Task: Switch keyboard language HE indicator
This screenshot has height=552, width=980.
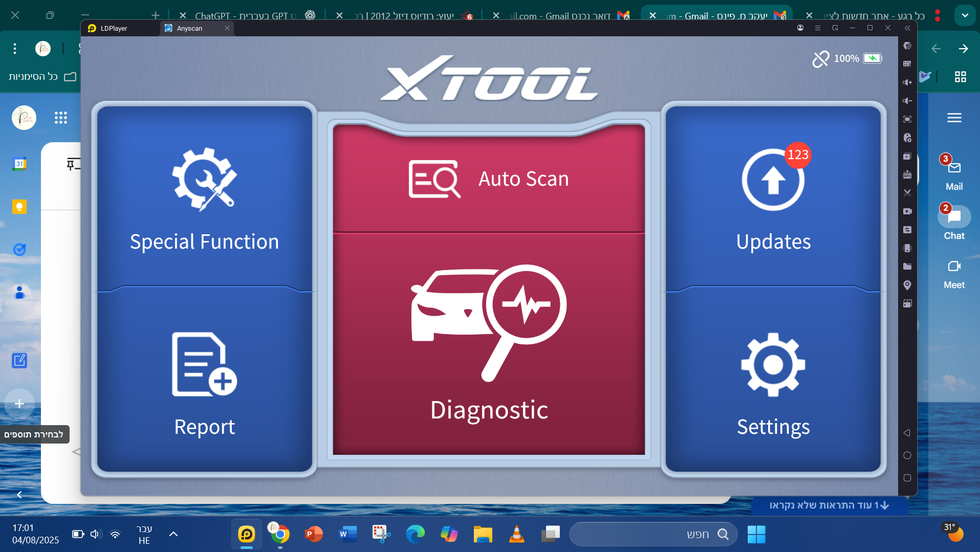Action: (144, 534)
